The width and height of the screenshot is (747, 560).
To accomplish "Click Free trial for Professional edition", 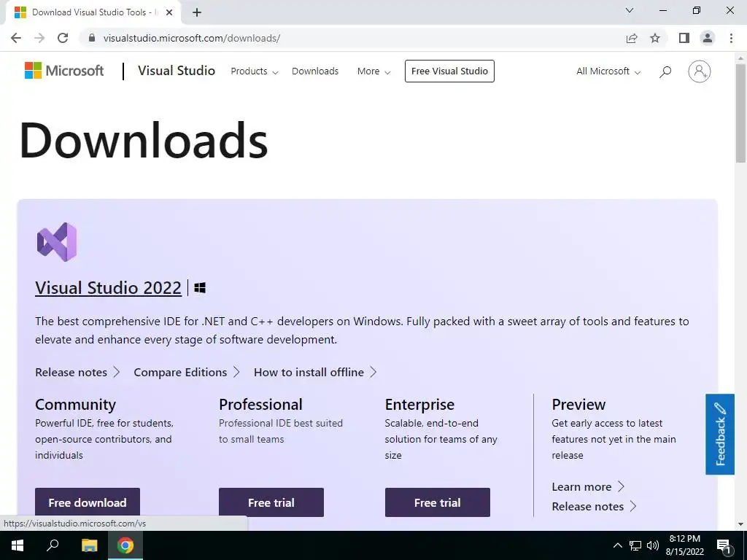I will coord(271,502).
